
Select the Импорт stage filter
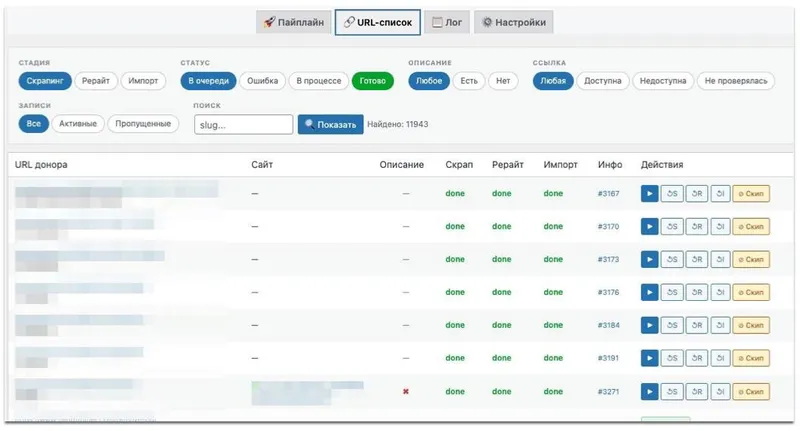[143, 81]
